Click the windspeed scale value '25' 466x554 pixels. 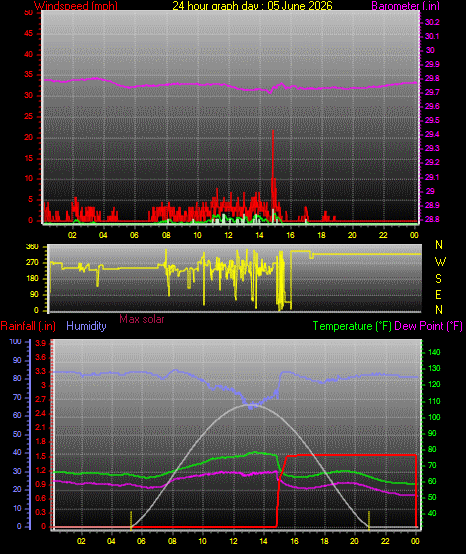pyautogui.click(x=28, y=117)
